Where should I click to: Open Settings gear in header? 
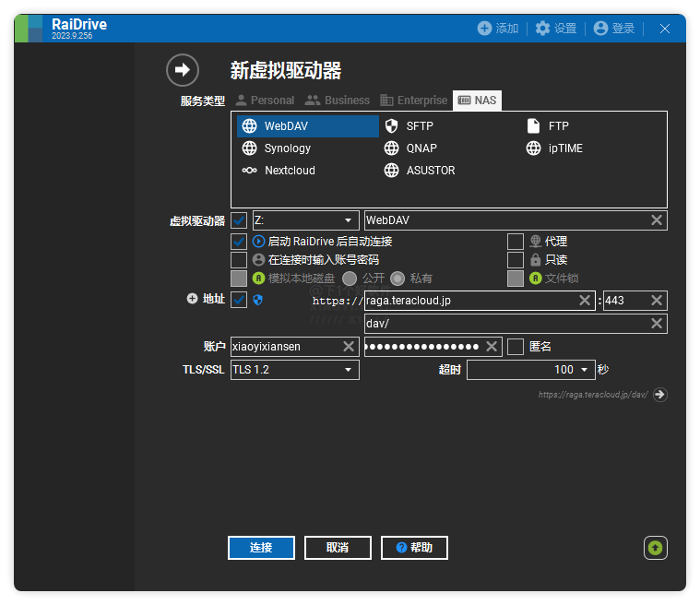(x=542, y=29)
